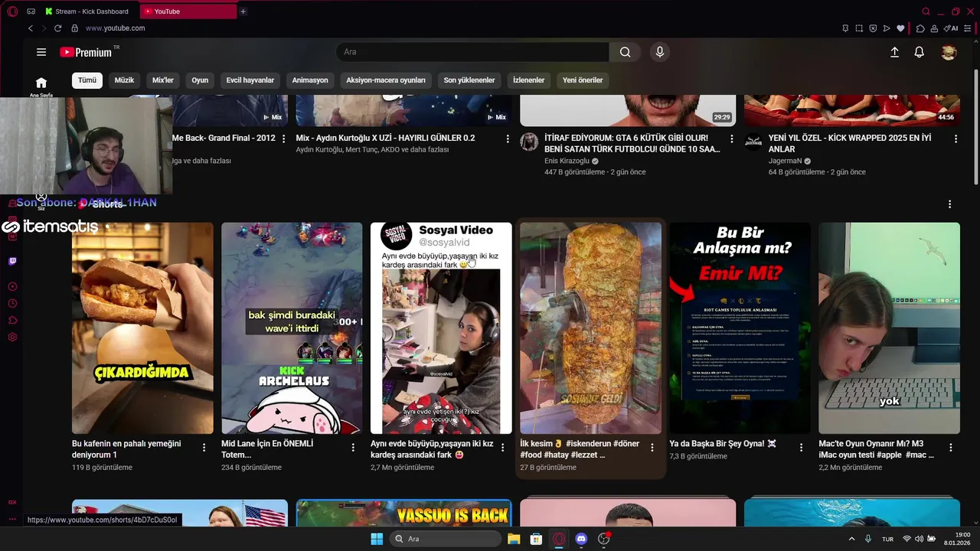Open options for Mid Lane İçin short

(x=353, y=447)
